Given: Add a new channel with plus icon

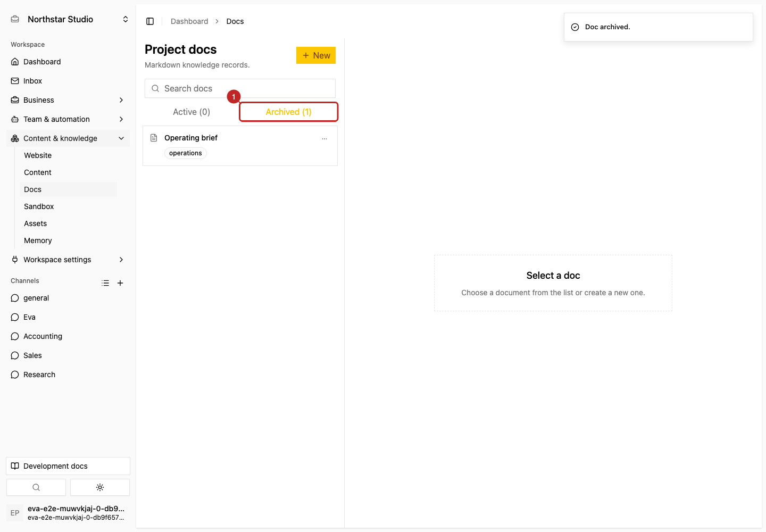Looking at the screenshot, I should pyautogui.click(x=120, y=283).
